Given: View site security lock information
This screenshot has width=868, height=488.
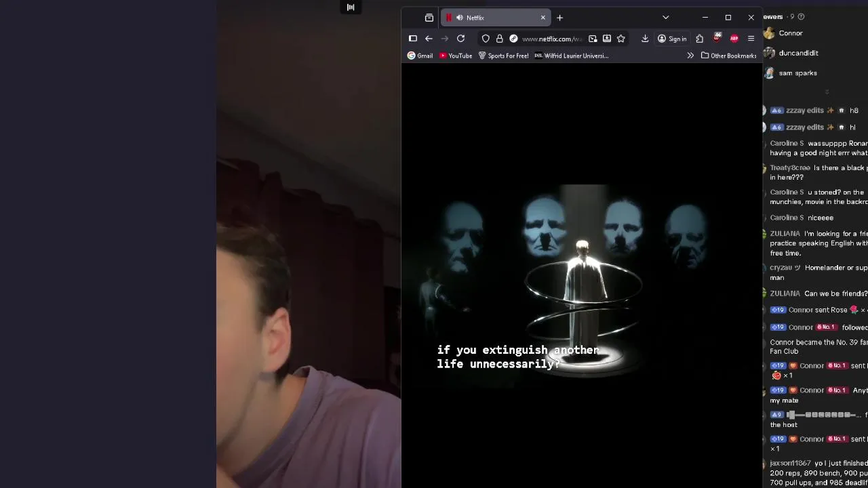Looking at the screenshot, I should [500, 39].
